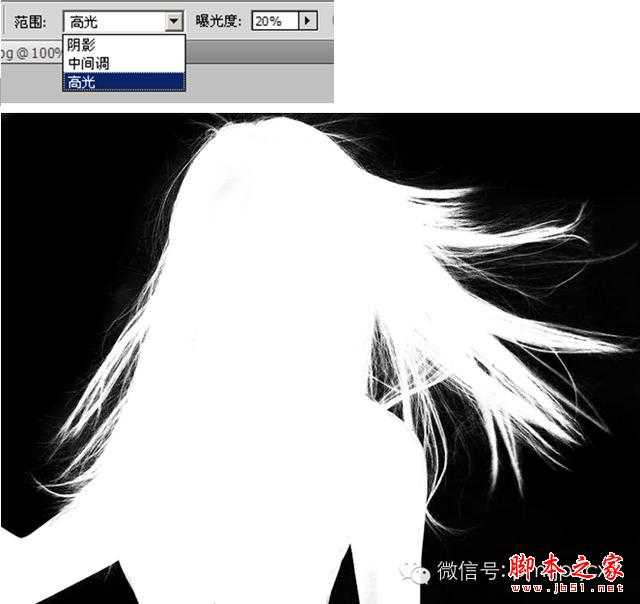Click the 曝光度 label in options bar
This screenshot has height=604, width=640.
click(x=218, y=21)
